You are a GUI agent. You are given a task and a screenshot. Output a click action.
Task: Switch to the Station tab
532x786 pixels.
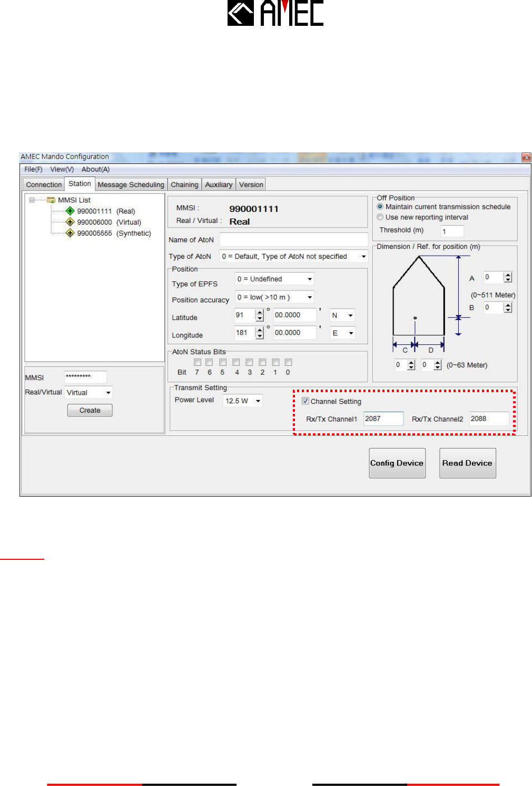point(80,183)
